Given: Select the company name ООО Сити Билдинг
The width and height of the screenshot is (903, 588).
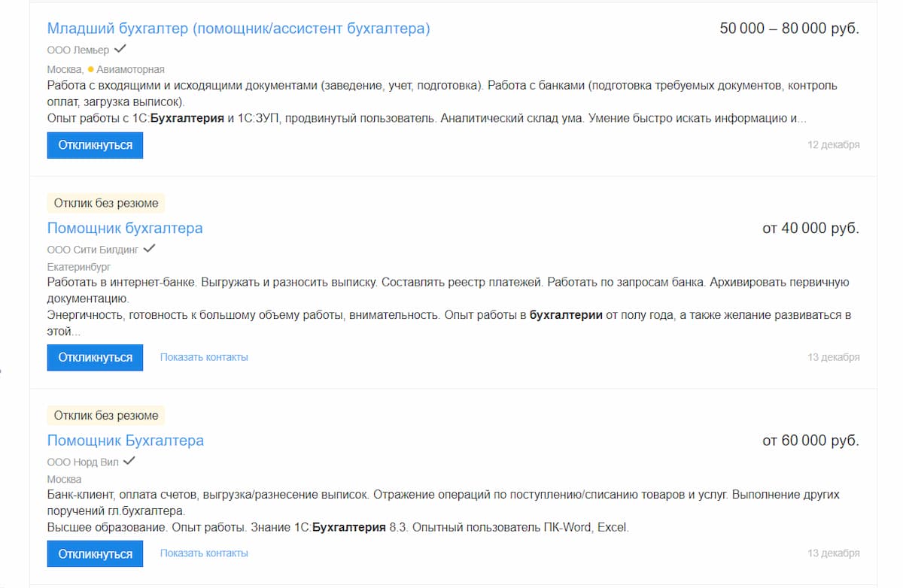Looking at the screenshot, I should click(93, 248).
